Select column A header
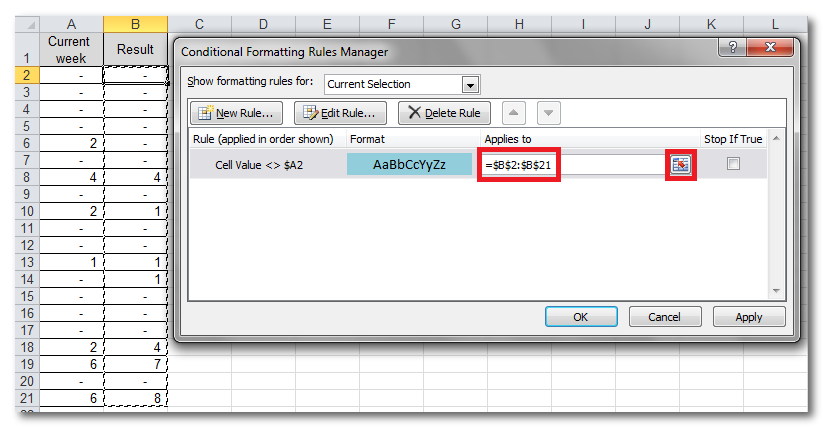This screenshot has width=823, height=427. click(x=71, y=23)
